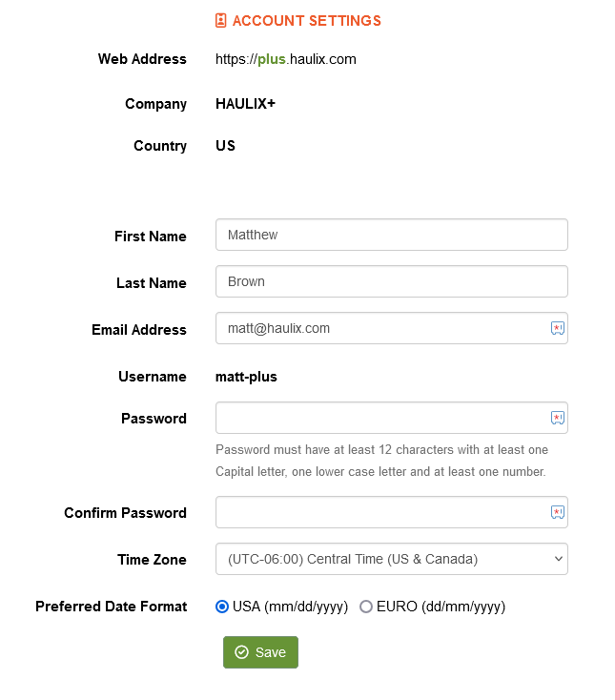This screenshot has width=615, height=700.
Task: Click the Time Zone dropdown arrow
Action: click(x=558, y=559)
